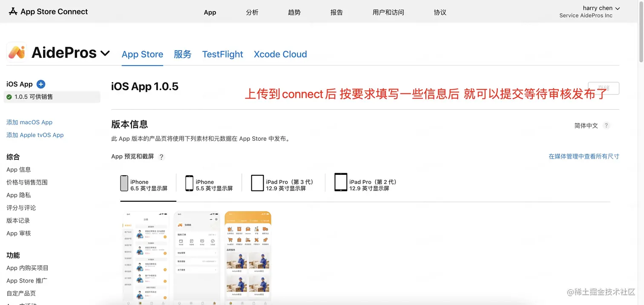Click 添加 macOS App link
The width and height of the screenshot is (644, 305).
(x=29, y=122)
